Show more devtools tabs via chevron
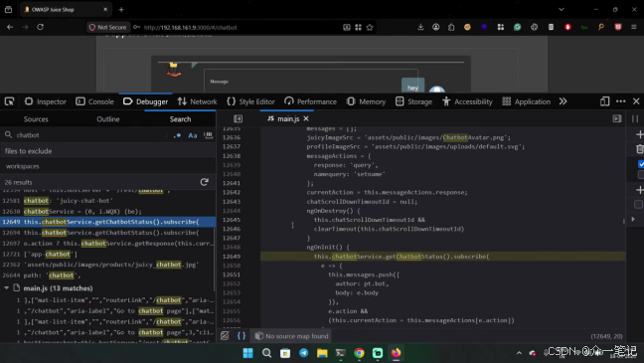 click(563, 101)
